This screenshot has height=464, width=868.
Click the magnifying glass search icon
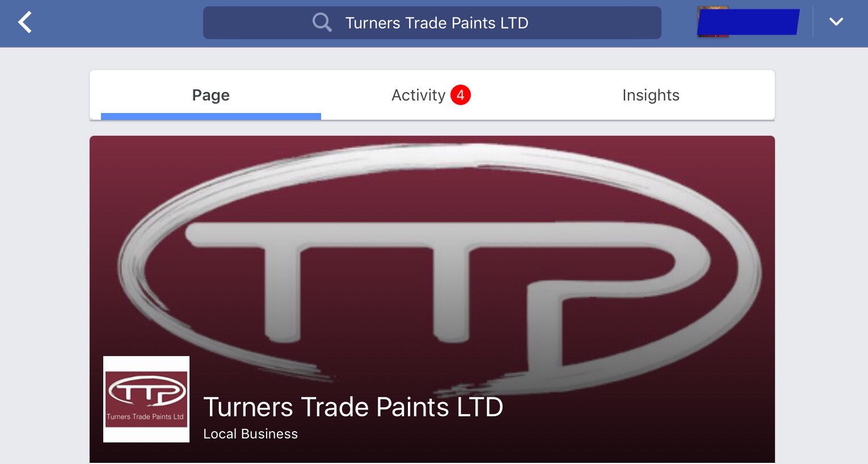322,23
